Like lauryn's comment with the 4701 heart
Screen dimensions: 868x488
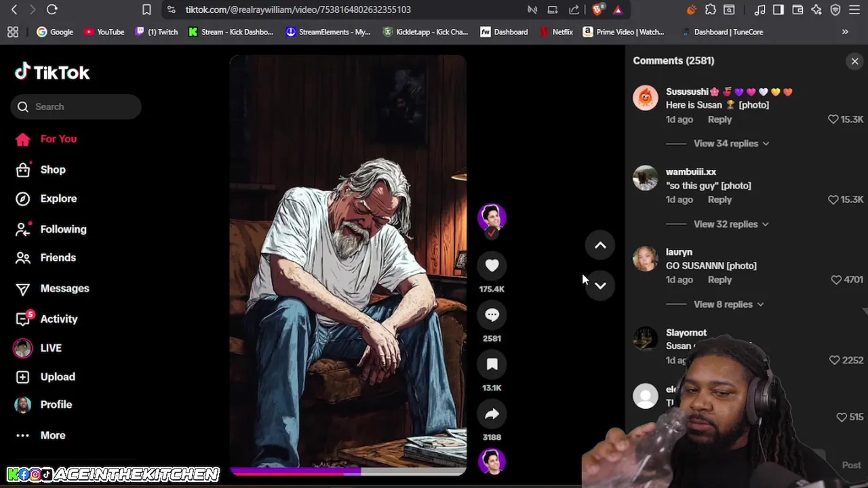coord(835,280)
